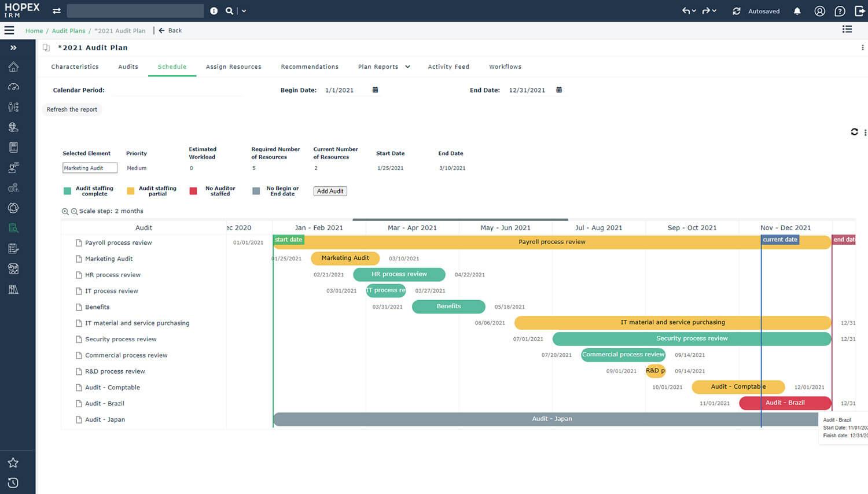Open the library books icon in sidebar
868x494 pixels.
(13, 289)
